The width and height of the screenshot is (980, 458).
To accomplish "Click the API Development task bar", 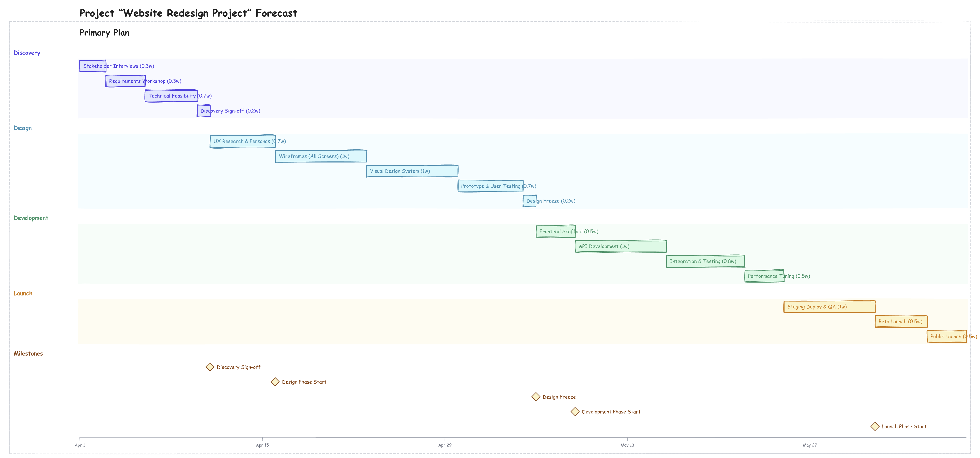I will 620,246.
